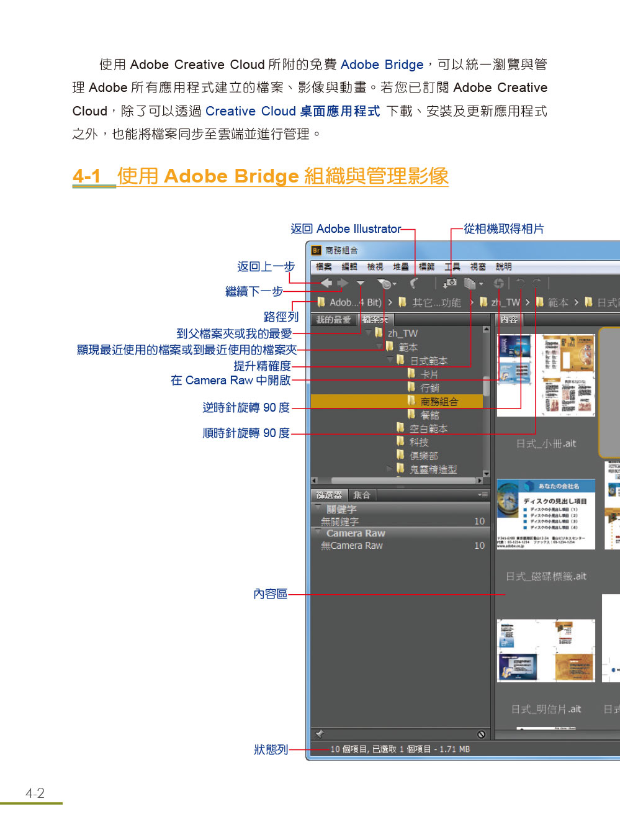Click the folder panel horizontal scrollbar thumb
Image resolution: width=620 pixels, height=840 pixels.
[x=405, y=481]
